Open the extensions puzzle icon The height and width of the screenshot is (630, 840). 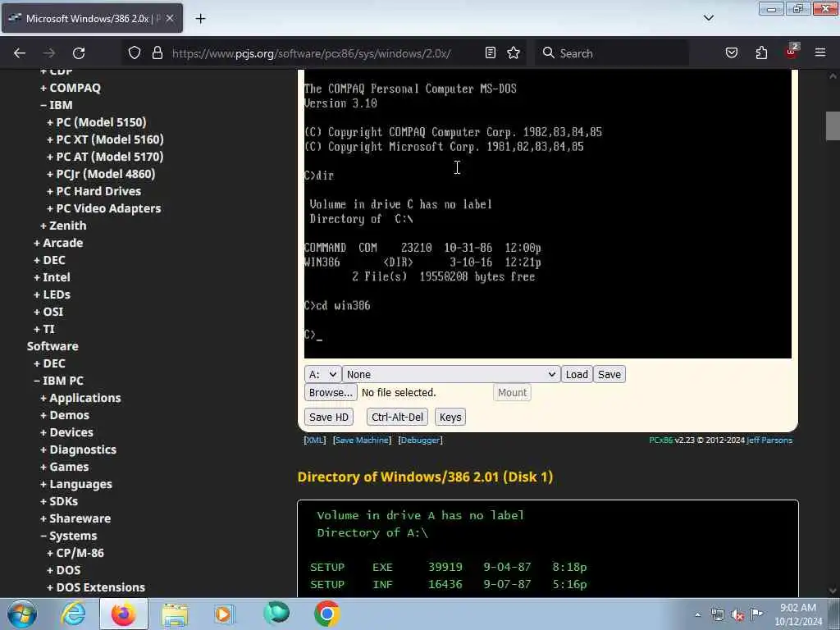(761, 53)
